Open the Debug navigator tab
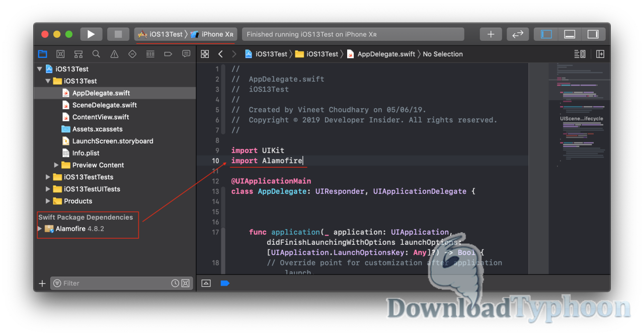 pos(150,54)
